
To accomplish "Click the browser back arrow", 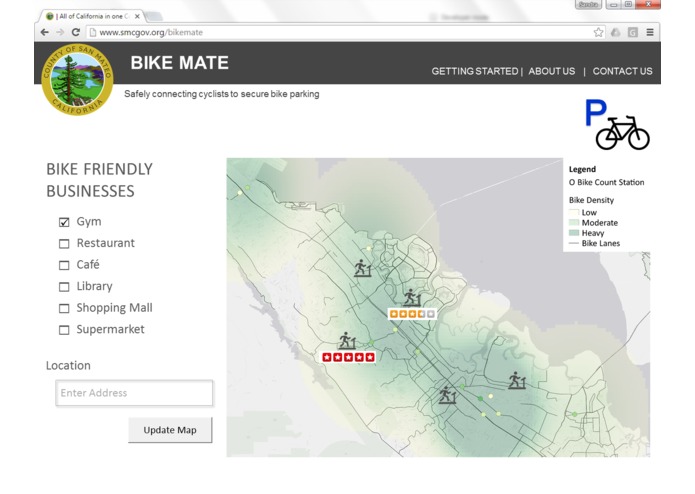I will [44, 32].
